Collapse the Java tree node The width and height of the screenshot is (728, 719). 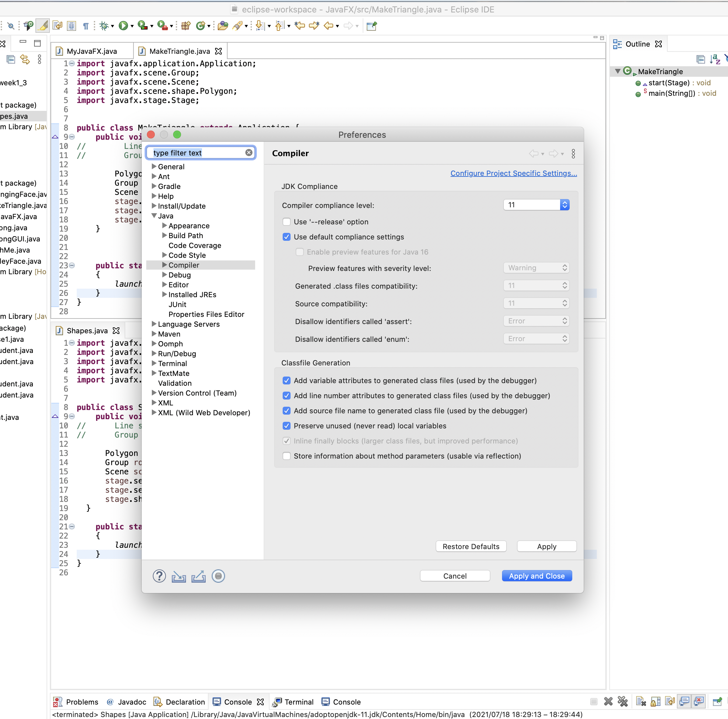(154, 216)
